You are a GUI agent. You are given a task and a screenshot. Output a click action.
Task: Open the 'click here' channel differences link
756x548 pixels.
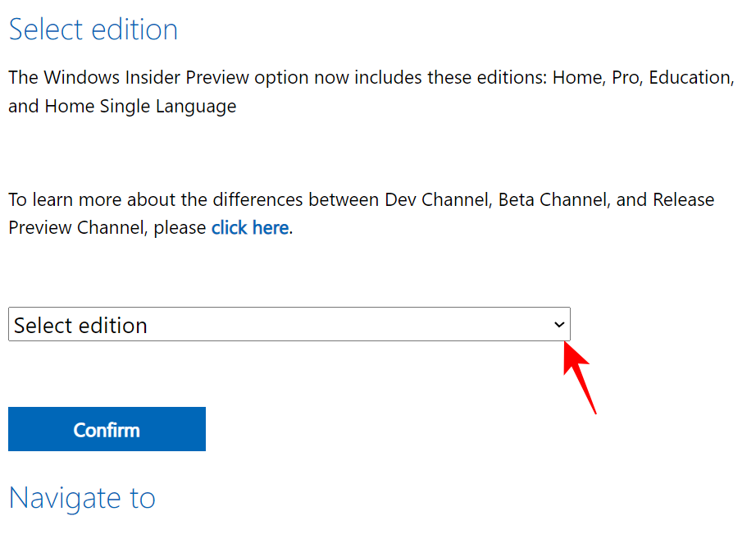pos(249,227)
